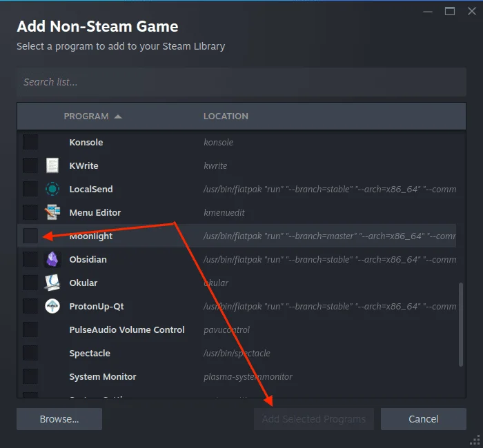Image resolution: width=483 pixels, height=448 pixels.
Task: Select the LocalSend program name
Action: (91, 190)
